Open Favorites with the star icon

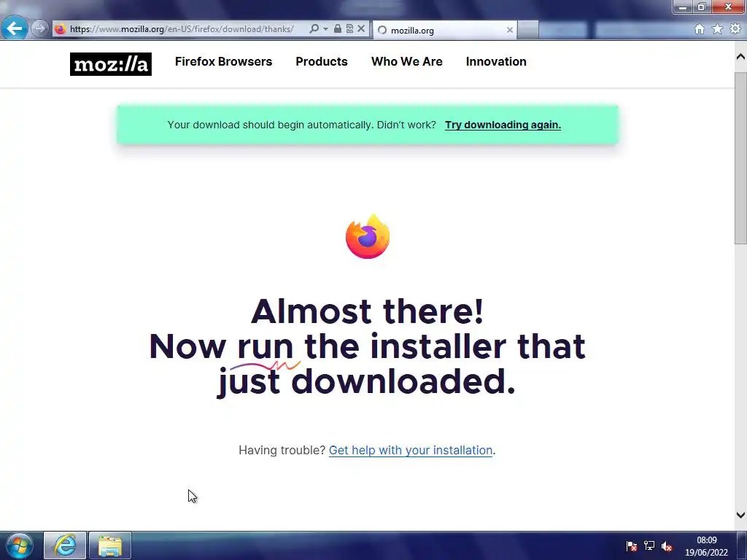(x=717, y=29)
